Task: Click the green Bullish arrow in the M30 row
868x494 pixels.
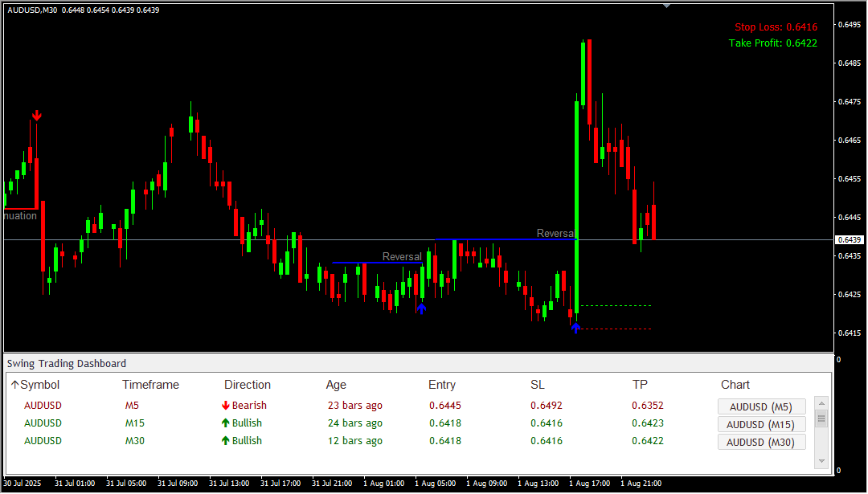Action: tap(226, 441)
